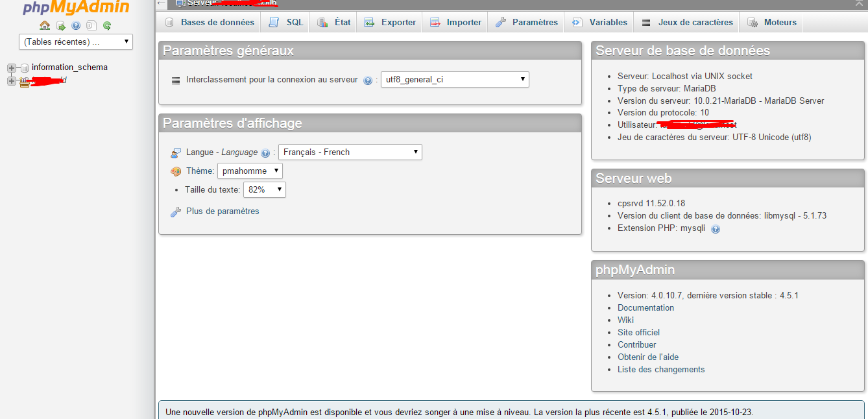Open the Moteurs tab

[771, 22]
